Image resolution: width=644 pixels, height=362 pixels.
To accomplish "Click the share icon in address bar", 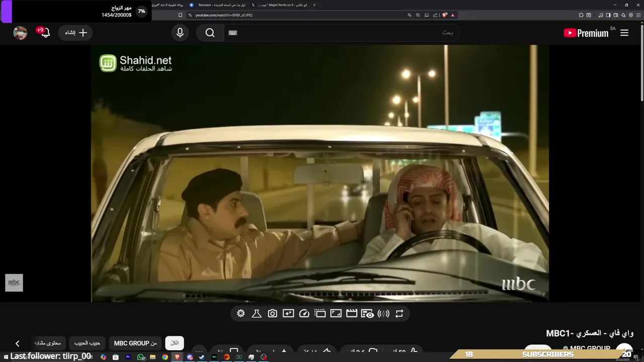I will [x=435, y=15].
